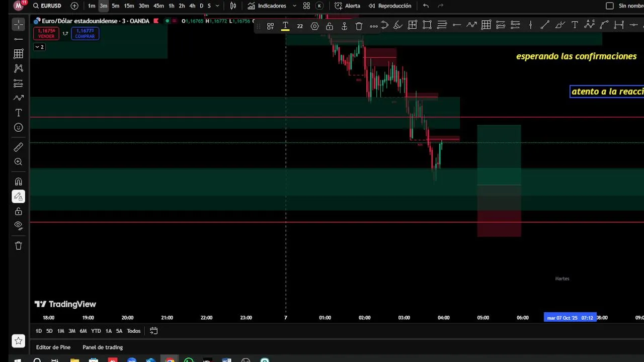The height and width of the screenshot is (362, 644).
Task: Open the Indicadores dialog
Action: pyautogui.click(x=267, y=6)
